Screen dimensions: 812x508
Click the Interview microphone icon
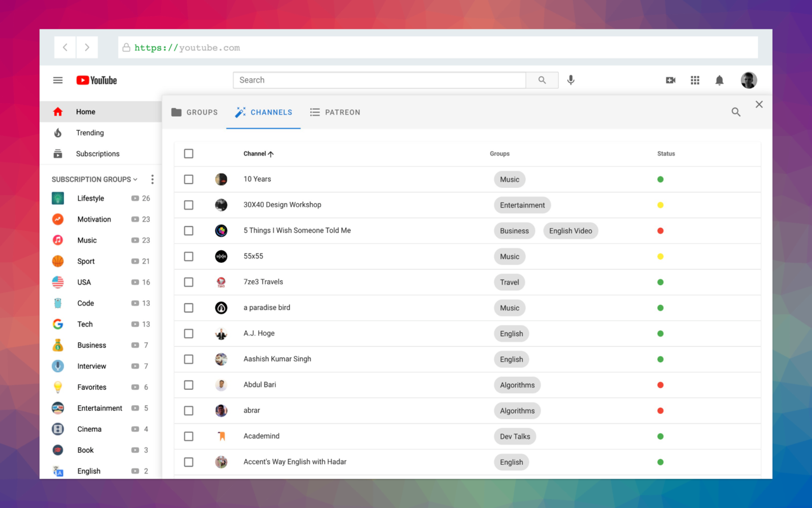coord(58,366)
